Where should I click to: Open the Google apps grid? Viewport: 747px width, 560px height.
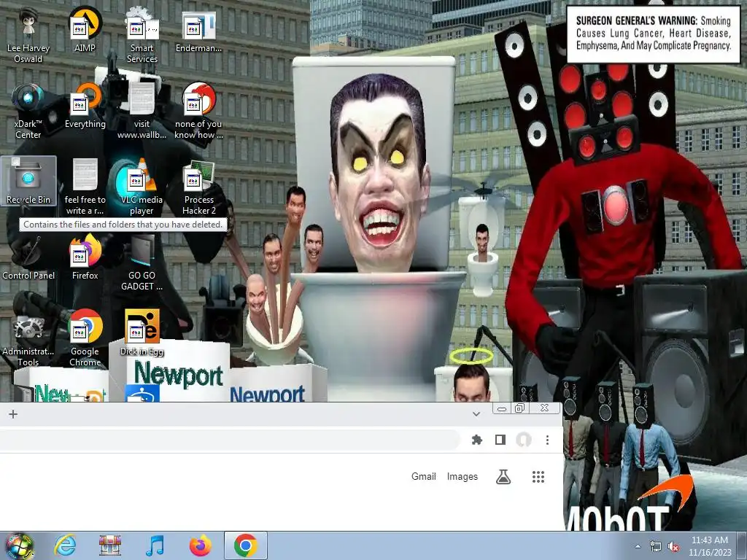pos(538,477)
